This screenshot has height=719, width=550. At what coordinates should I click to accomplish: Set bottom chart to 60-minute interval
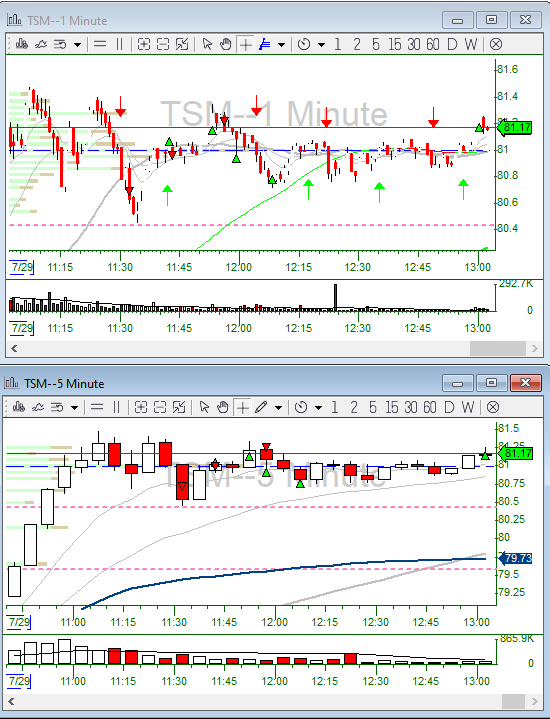click(x=429, y=407)
